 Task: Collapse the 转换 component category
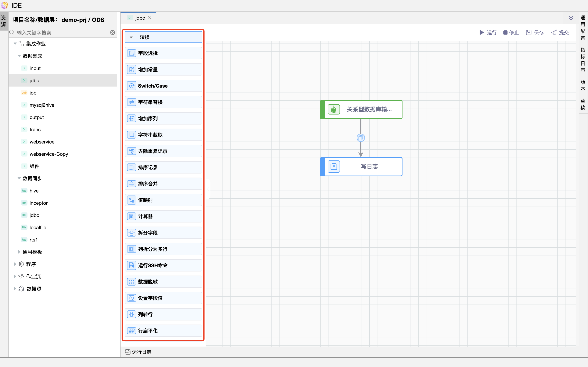coord(131,37)
